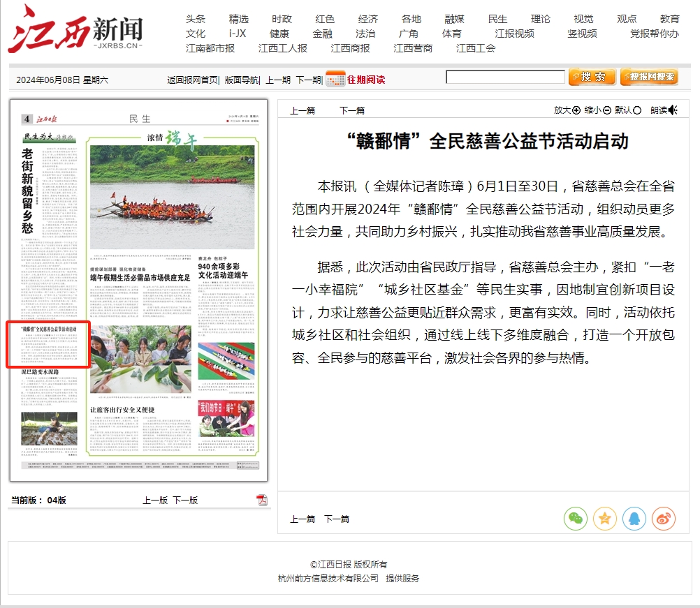The height and width of the screenshot is (608, 700).
Task: Open the 头条 menu item
Action: click(x=196, y=19)
